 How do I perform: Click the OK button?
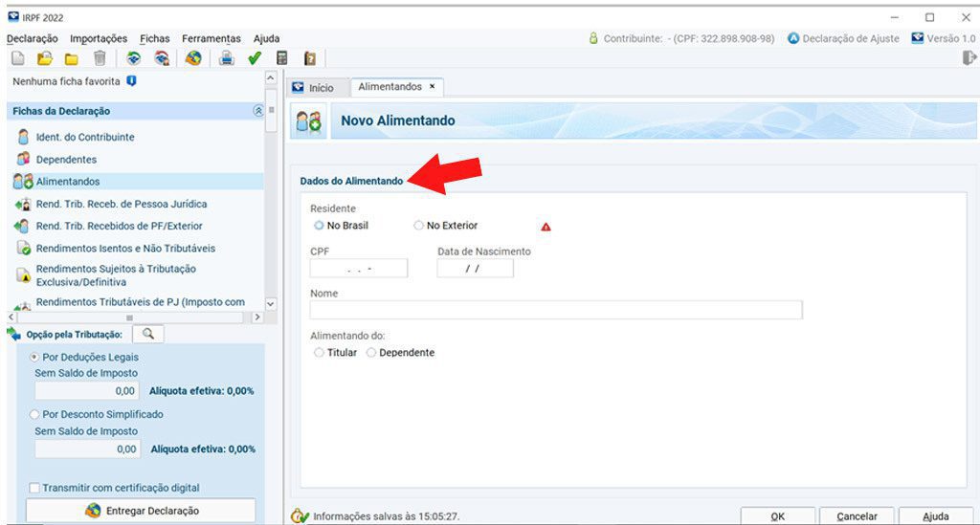click(777, 516)
